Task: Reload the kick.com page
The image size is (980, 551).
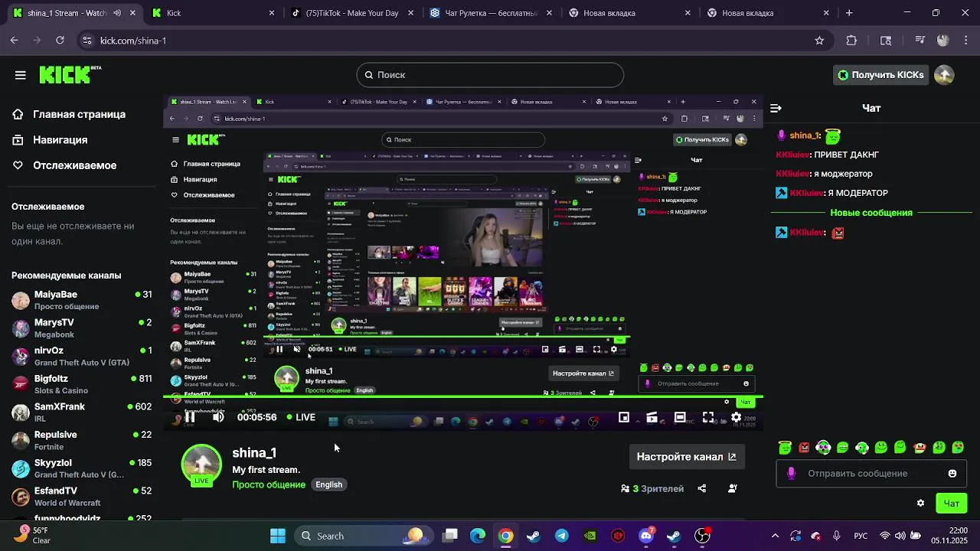Action: [60, 41]
